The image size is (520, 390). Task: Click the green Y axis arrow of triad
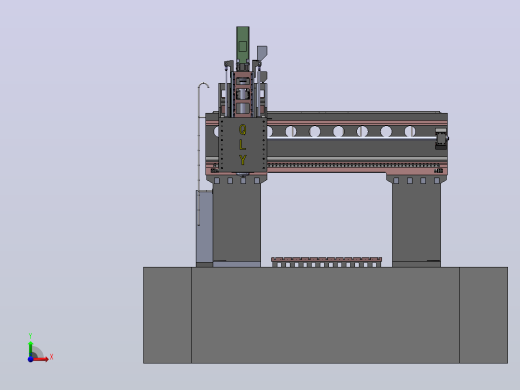tap(31, 349)
